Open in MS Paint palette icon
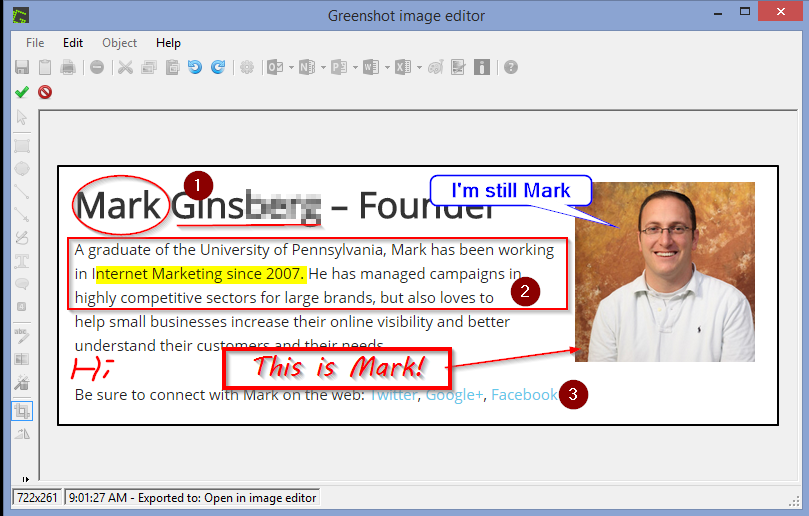This screenshot has height=516, width=809. click(x=435, y=67)
